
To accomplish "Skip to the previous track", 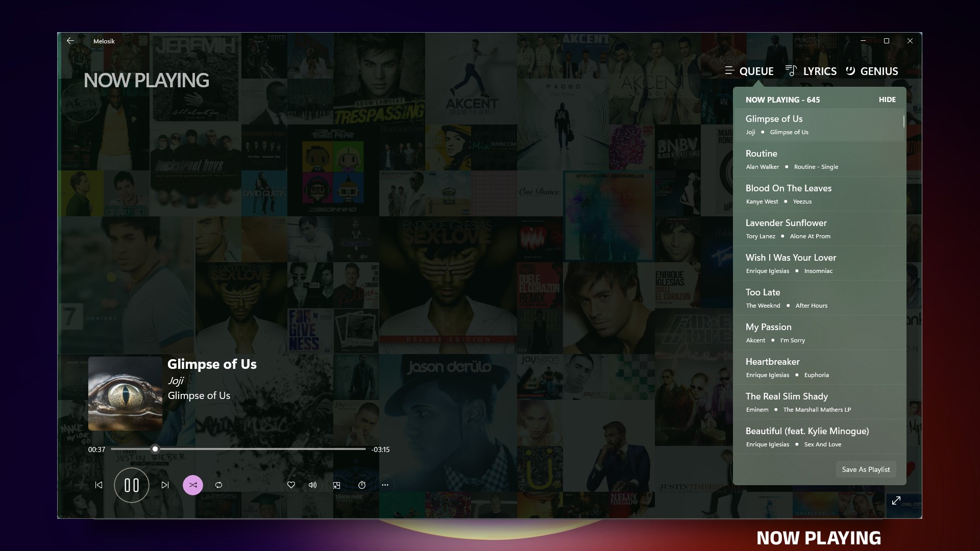I will coord(99,485).
